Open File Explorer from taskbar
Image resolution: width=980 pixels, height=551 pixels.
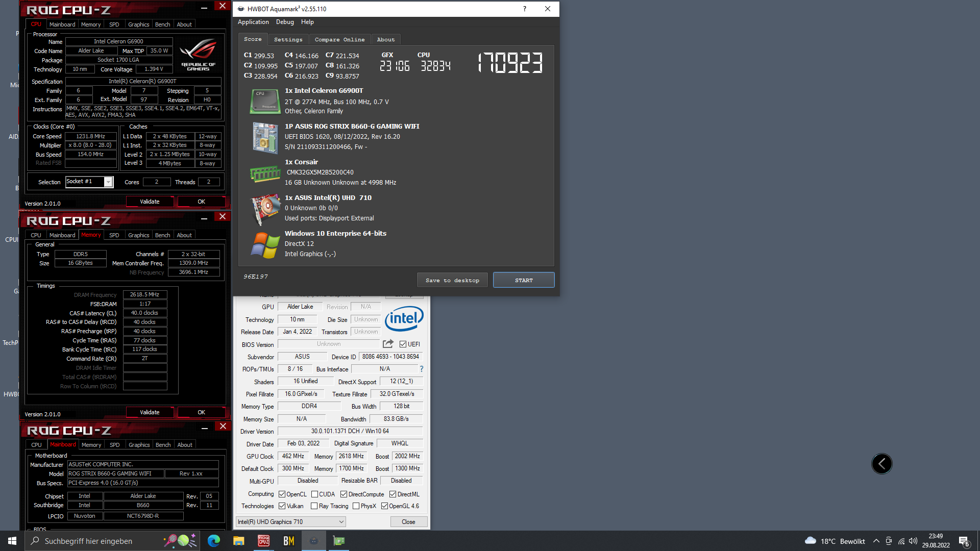[238, 541]
